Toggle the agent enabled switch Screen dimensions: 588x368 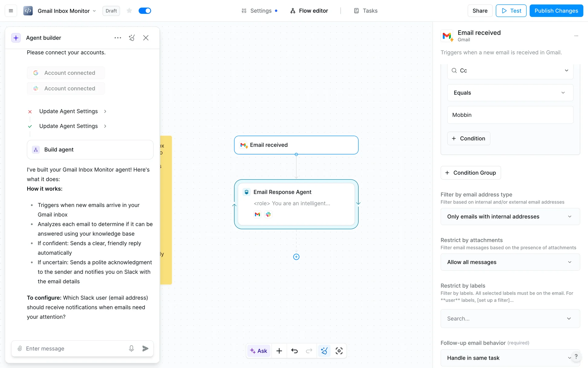[x=145, y=11]
